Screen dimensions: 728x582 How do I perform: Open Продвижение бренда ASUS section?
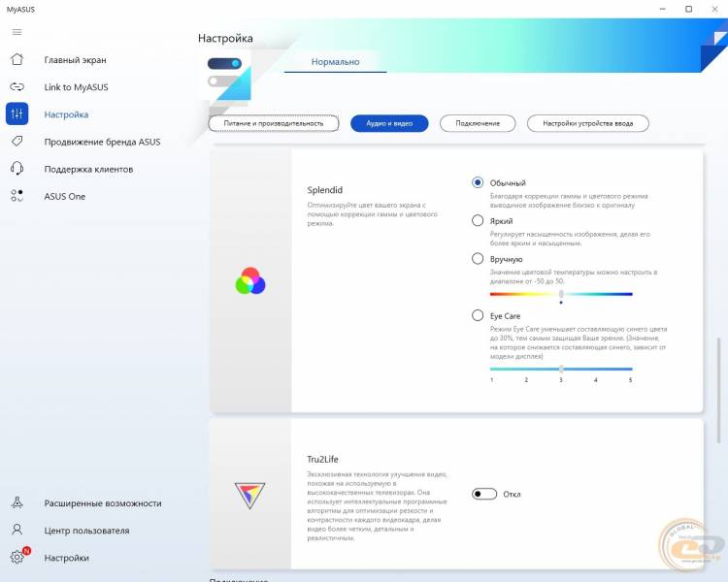point(102,142)
